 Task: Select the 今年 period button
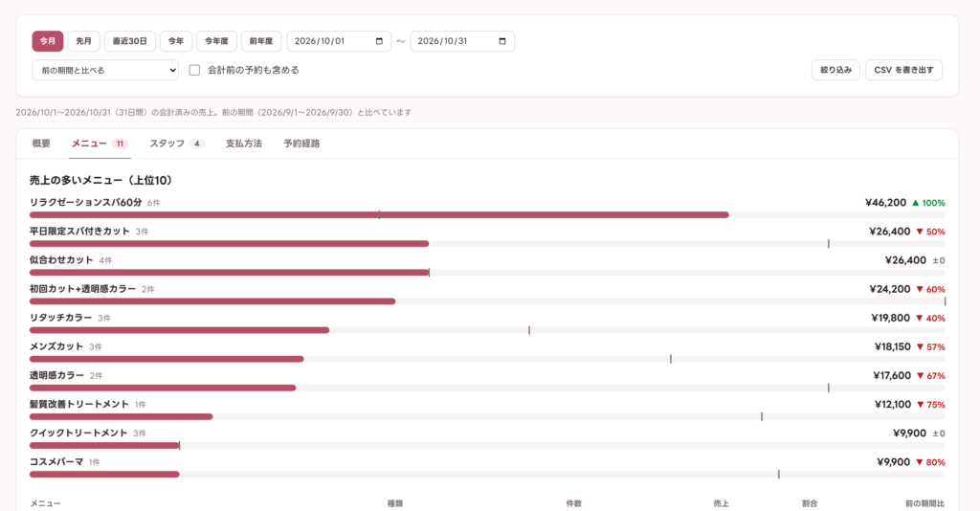[x=176, y=41]
